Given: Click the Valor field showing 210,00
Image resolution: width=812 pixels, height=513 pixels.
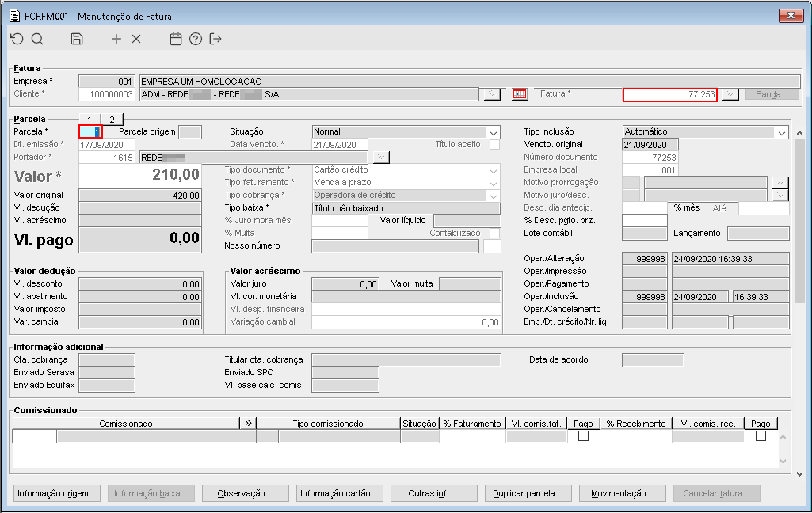Looking at the screenshot, I should [139, 176].
